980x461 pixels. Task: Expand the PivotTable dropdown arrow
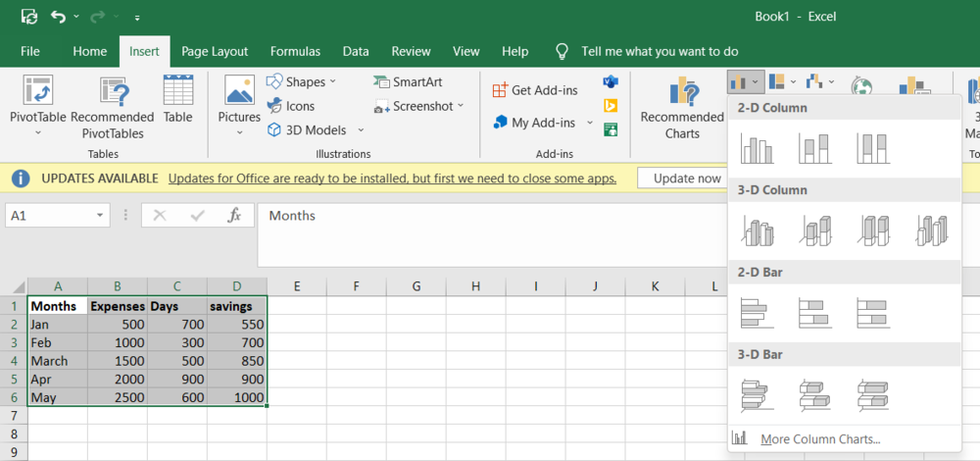pyautogui.click(x=37, y=132)
